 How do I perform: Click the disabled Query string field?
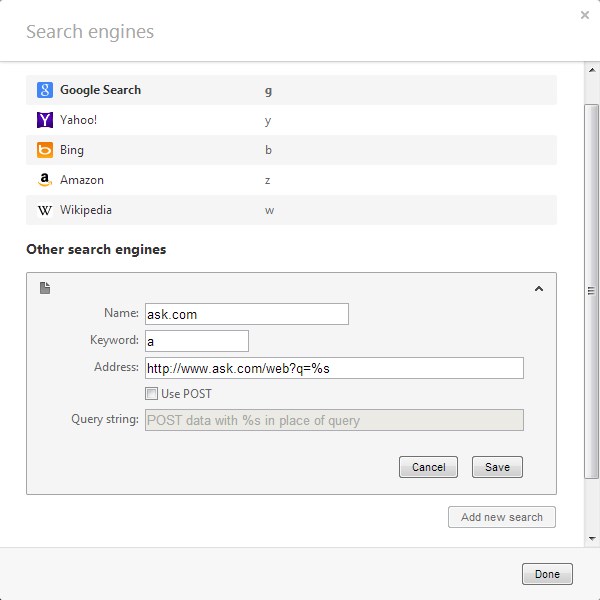pos(334,420)
